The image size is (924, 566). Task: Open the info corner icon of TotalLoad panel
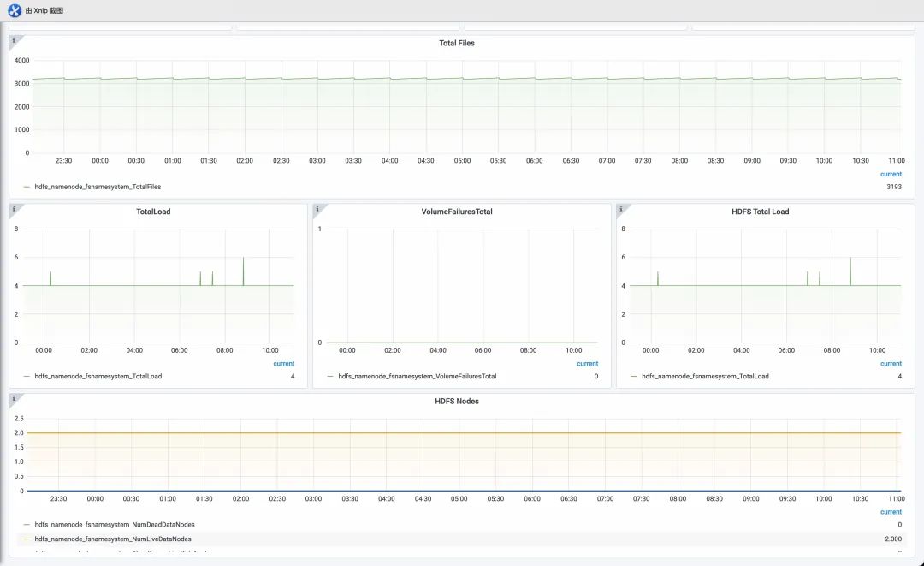14,209
